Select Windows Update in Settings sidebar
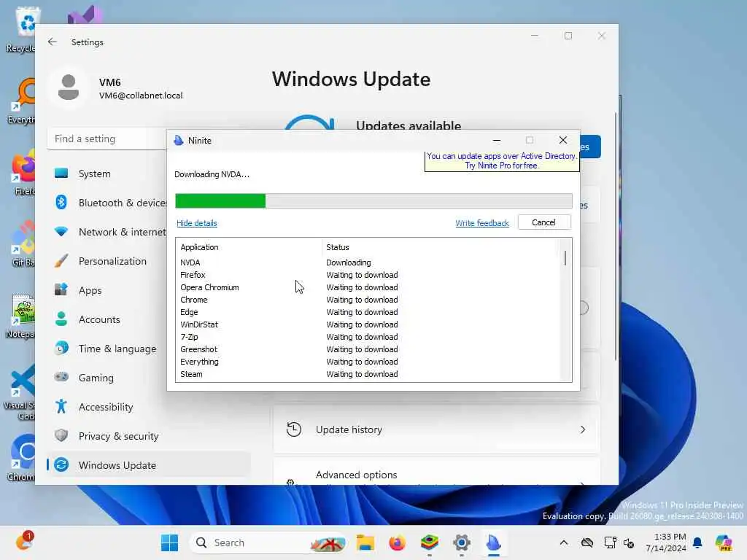 click(149, 465)
